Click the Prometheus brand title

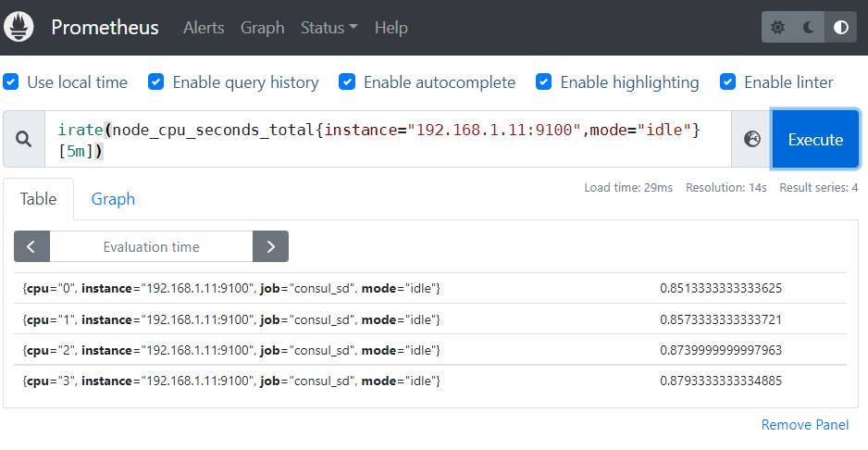coord(105,27)
